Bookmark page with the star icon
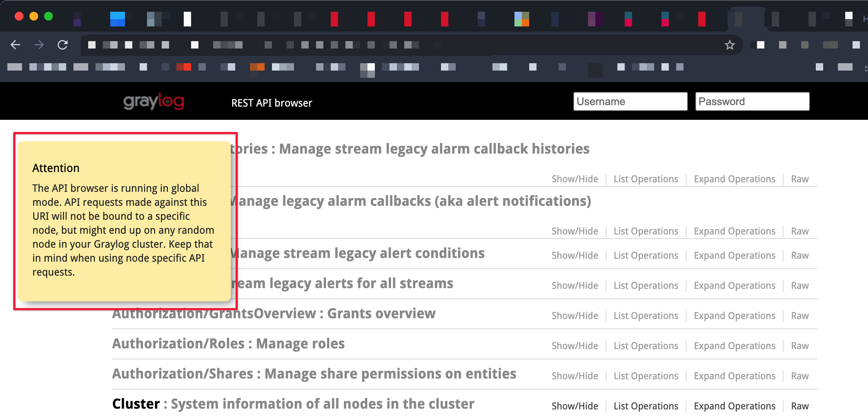 [x=729, y=45]
